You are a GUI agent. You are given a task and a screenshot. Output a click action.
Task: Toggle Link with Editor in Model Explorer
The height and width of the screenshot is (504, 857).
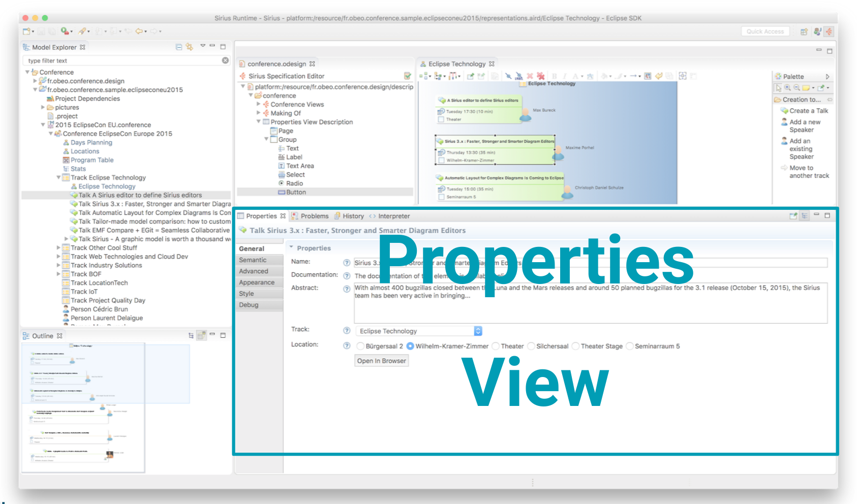(x=190, y=47)
